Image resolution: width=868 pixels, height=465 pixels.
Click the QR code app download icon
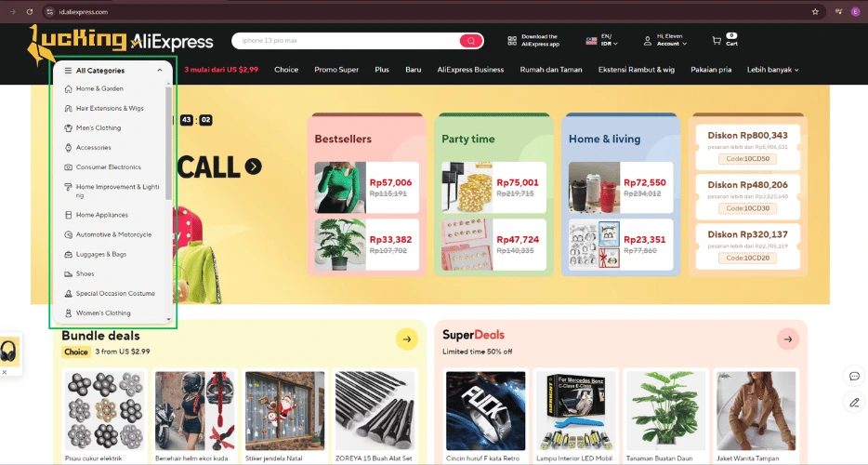tap(512, 41)
